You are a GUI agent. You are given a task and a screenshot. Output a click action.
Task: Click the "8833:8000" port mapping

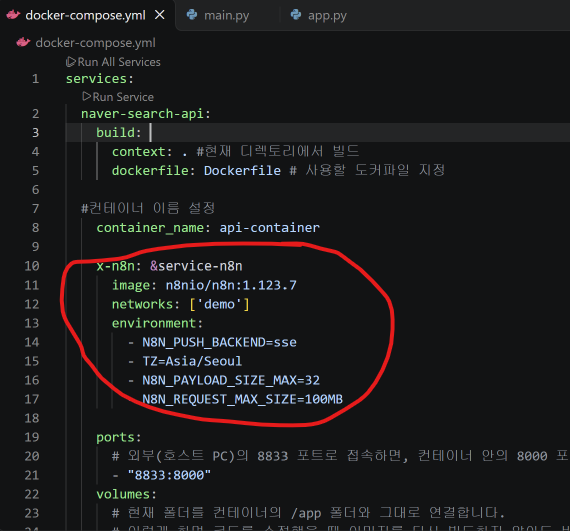point(169,475)
